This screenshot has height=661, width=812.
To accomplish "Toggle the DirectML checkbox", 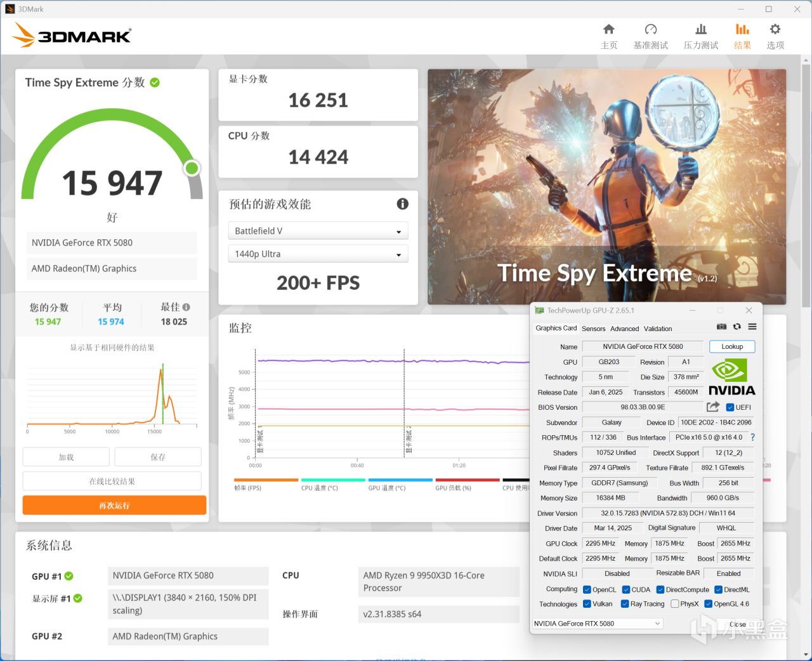I will [718, 589].
